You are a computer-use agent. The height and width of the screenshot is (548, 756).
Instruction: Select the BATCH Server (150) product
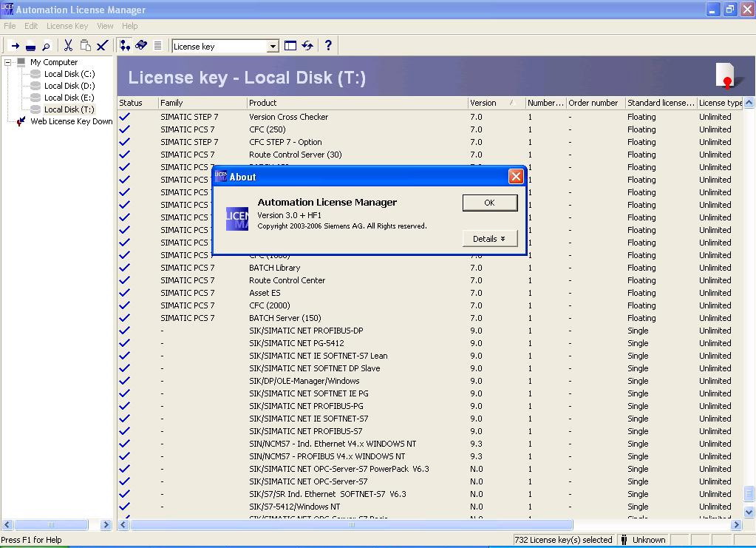(x=285, y=319)
